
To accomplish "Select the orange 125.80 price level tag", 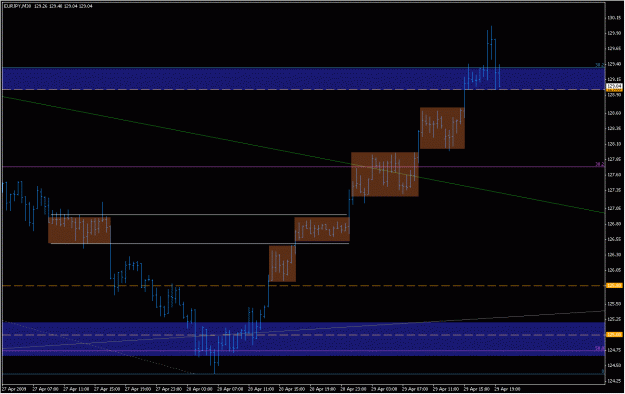I will [614, 286].
